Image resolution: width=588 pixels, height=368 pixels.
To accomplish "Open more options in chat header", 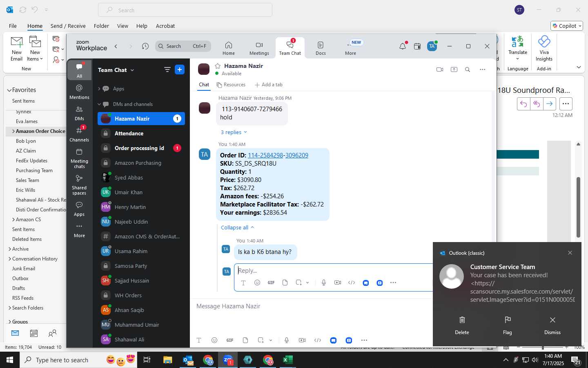I will (x=483, y=70).
